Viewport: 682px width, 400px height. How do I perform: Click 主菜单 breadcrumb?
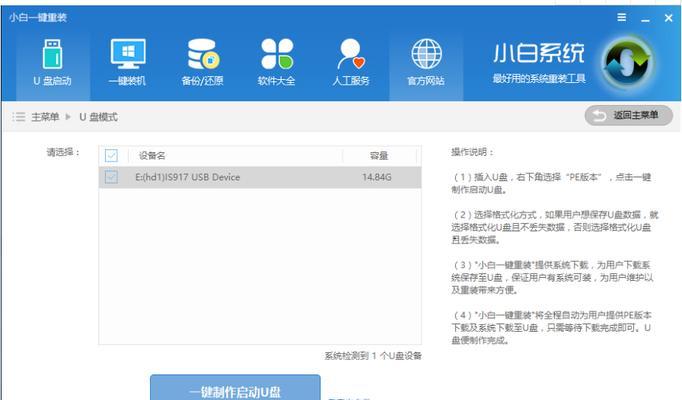tap(45, 117)
